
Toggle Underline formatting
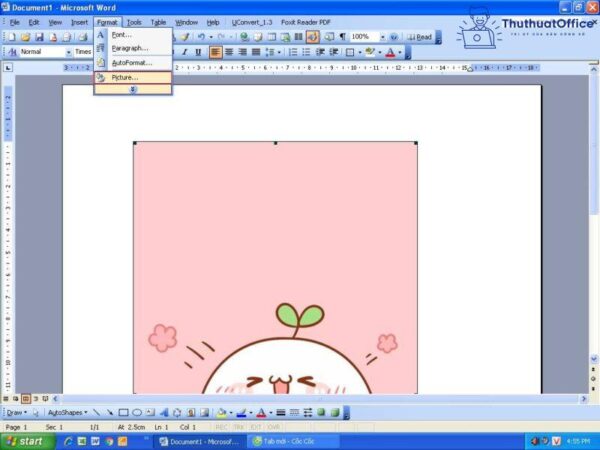[198, 52]
